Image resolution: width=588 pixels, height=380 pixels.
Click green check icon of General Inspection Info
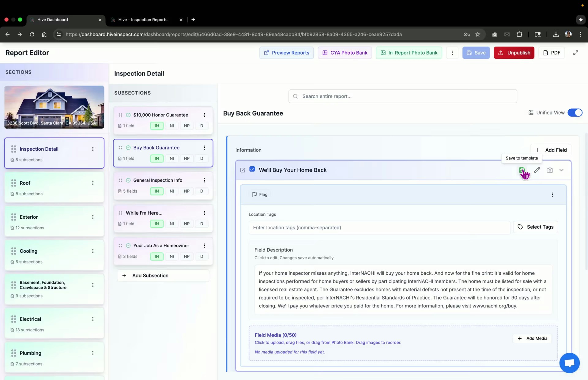coord(128,180)
